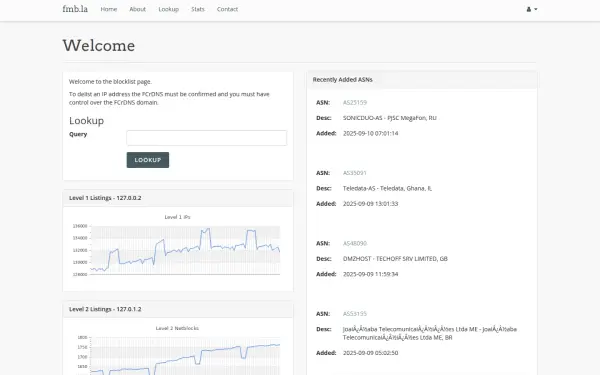
Task: Select text Teledata-AS - Teledata, Ghana, IL
Action: tap(387, 188)
